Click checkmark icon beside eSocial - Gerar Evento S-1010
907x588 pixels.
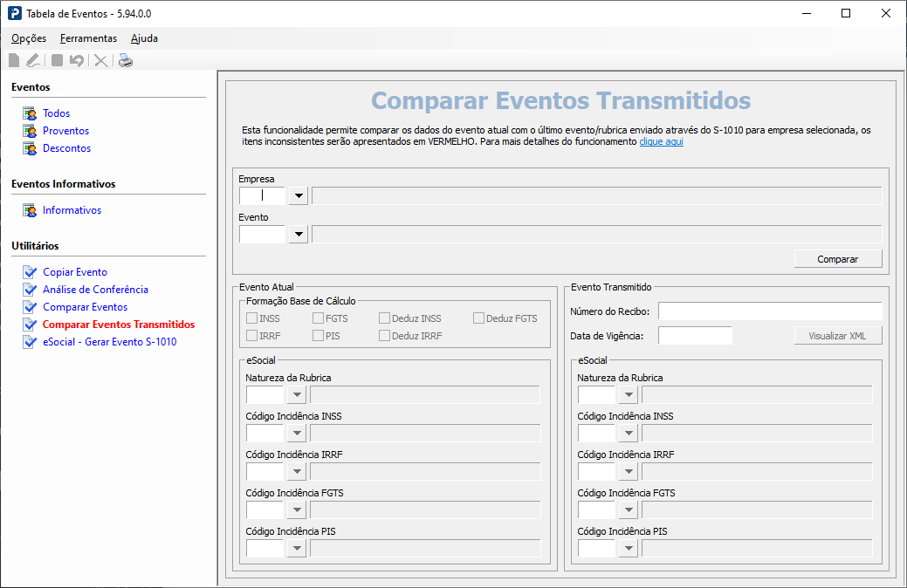tap(30, 342)
